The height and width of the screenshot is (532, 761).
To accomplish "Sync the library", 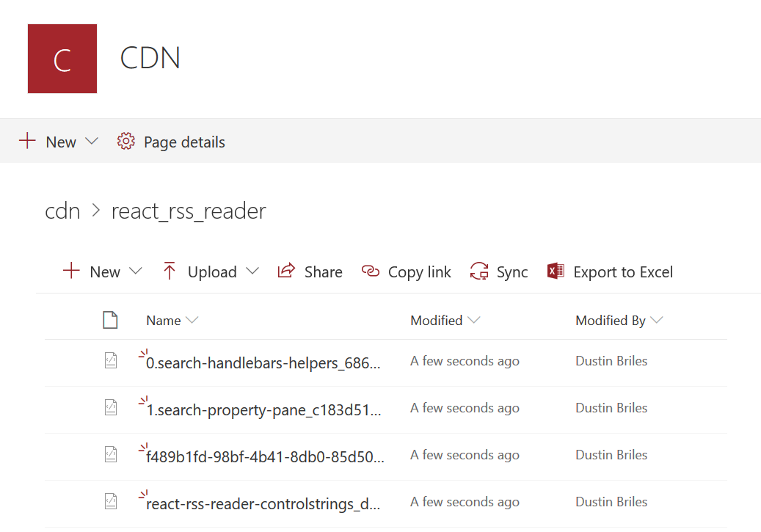I will (512, 272).
